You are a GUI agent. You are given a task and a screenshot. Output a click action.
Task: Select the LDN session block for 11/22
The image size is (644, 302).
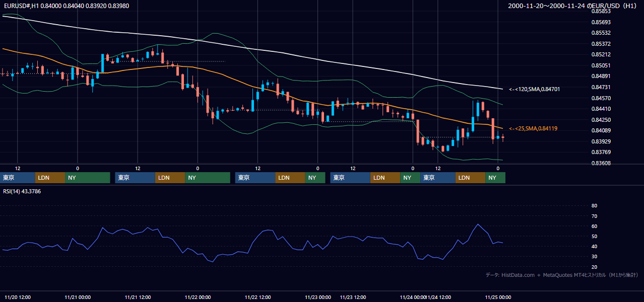pyautogui.click(x=290, y=178)
